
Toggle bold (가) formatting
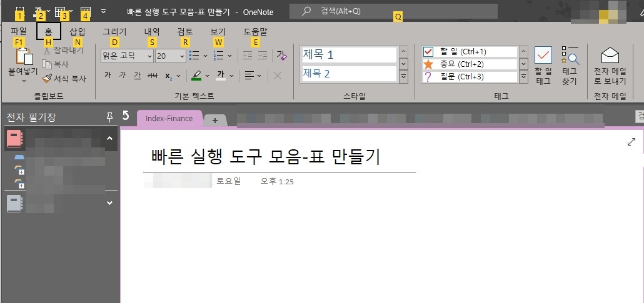108,76
